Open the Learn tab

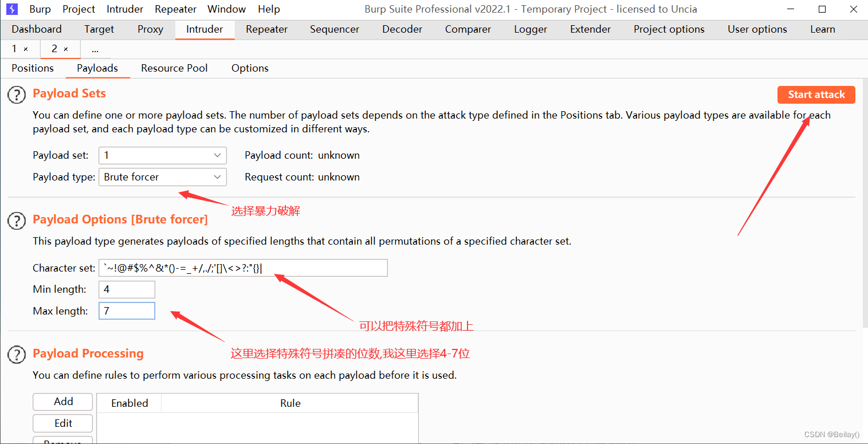[x=823, y=29]
